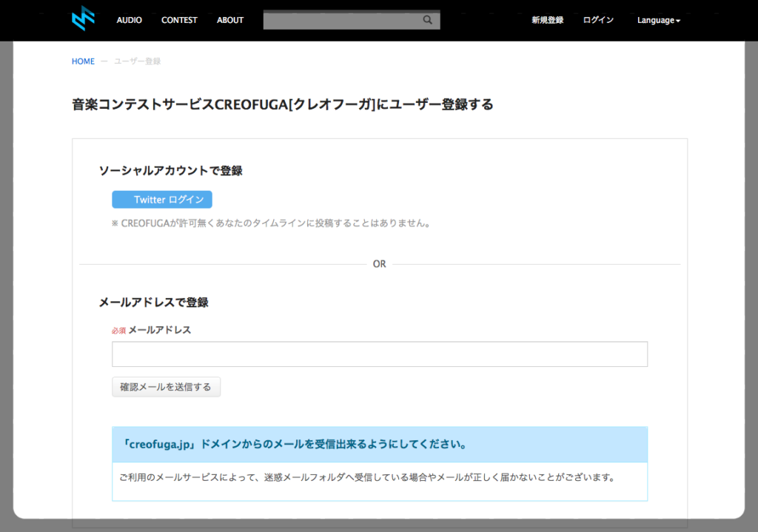Click the ユーザー登録 breadcrumb text

tap(137, 61)
